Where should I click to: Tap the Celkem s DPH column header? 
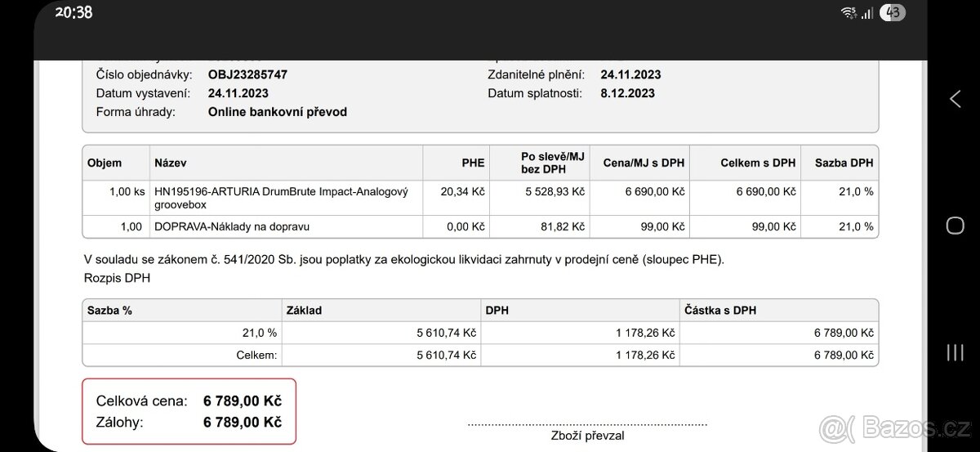coord(758,163)
